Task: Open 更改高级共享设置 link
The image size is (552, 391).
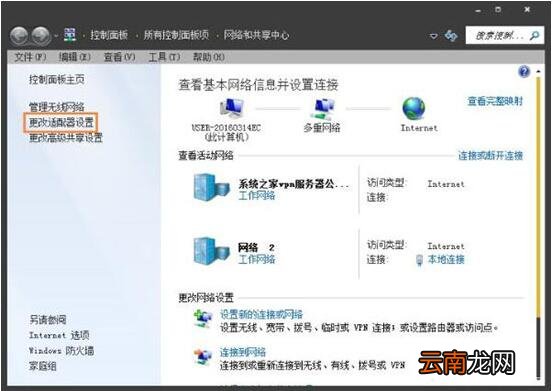Action: click(65, 138)
